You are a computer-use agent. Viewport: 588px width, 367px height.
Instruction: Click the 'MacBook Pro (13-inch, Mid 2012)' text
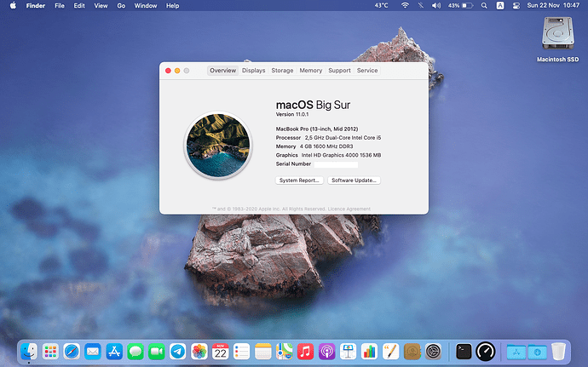317,129
